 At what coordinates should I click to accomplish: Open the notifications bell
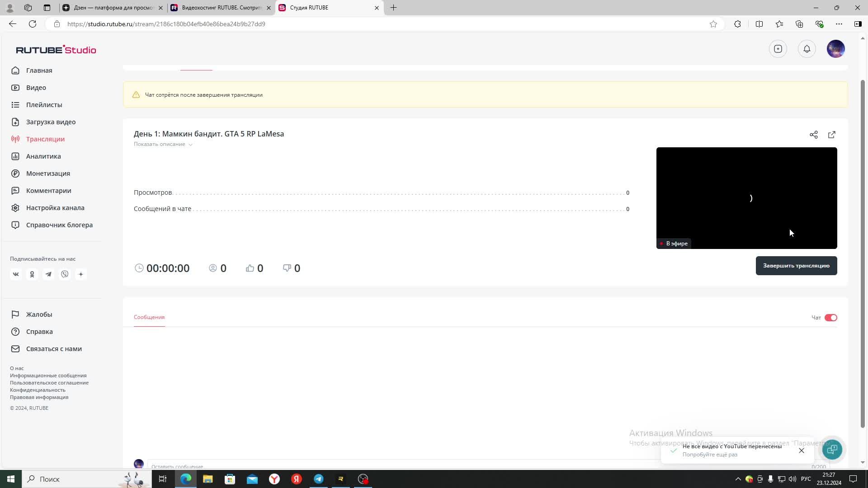tap(807, 49)
